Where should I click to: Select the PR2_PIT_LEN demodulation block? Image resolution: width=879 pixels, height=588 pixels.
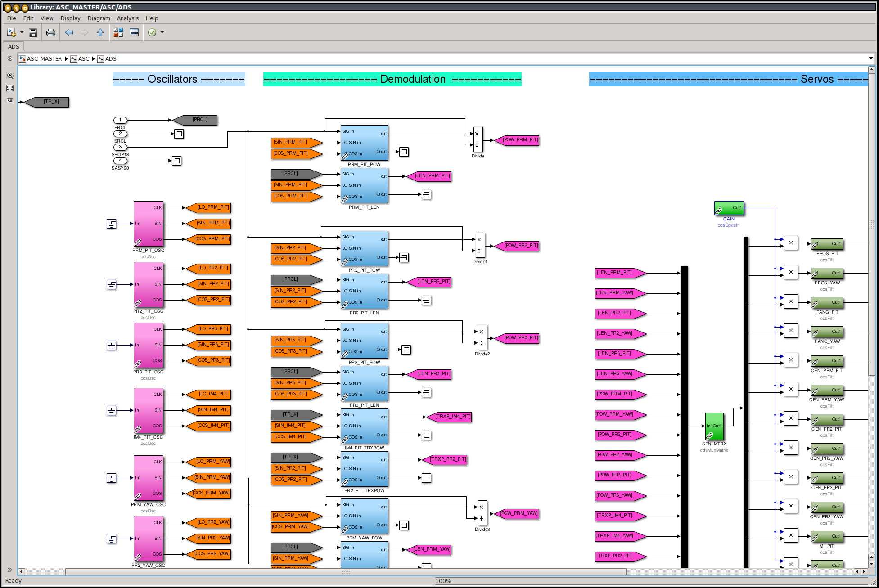(x=365, y=291)
